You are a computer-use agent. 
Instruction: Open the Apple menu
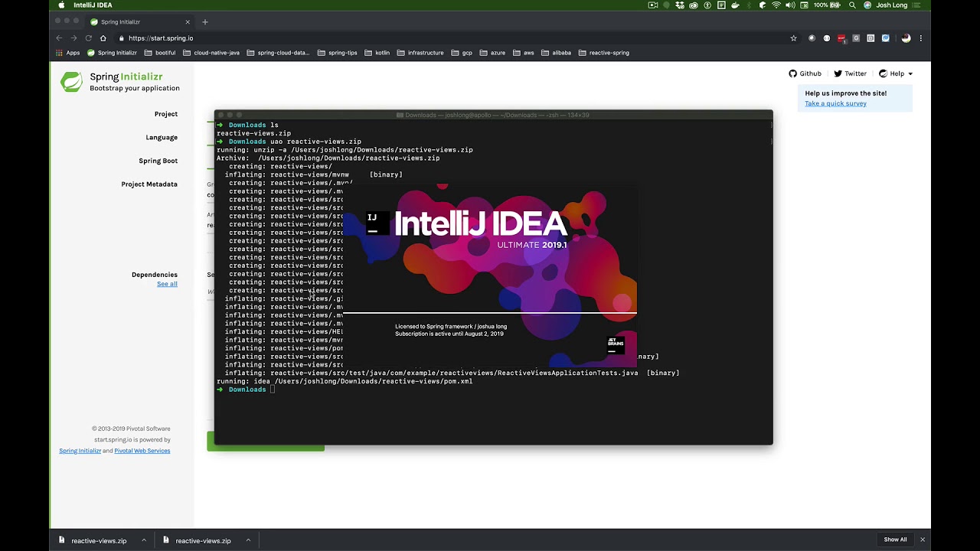(61, 5)
